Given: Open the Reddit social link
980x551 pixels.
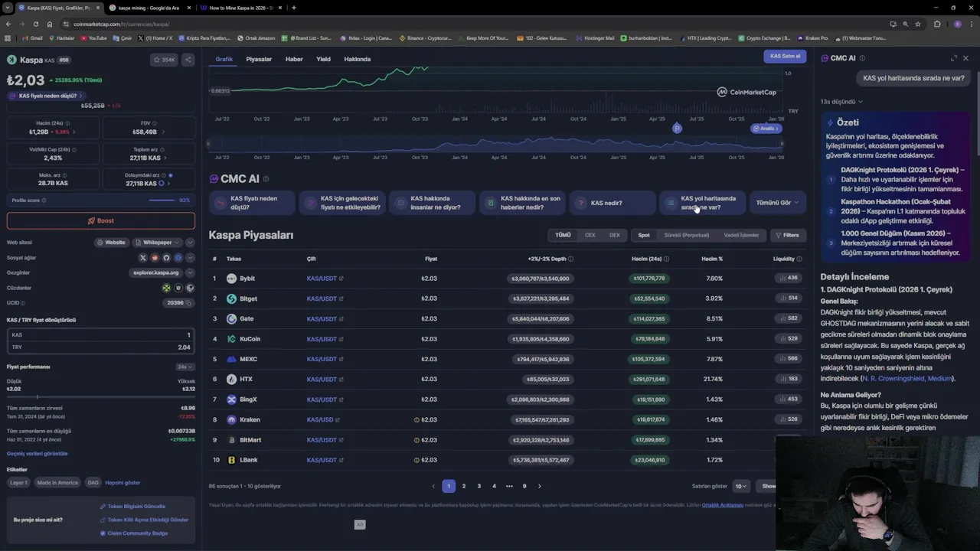Looking at the screenshot, I should [155, 258].
